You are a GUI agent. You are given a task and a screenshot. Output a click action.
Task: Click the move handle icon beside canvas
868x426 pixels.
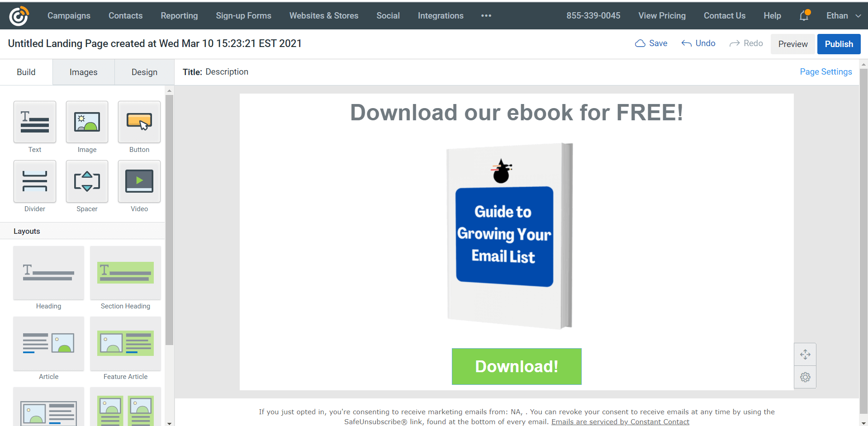pos(805,355)
